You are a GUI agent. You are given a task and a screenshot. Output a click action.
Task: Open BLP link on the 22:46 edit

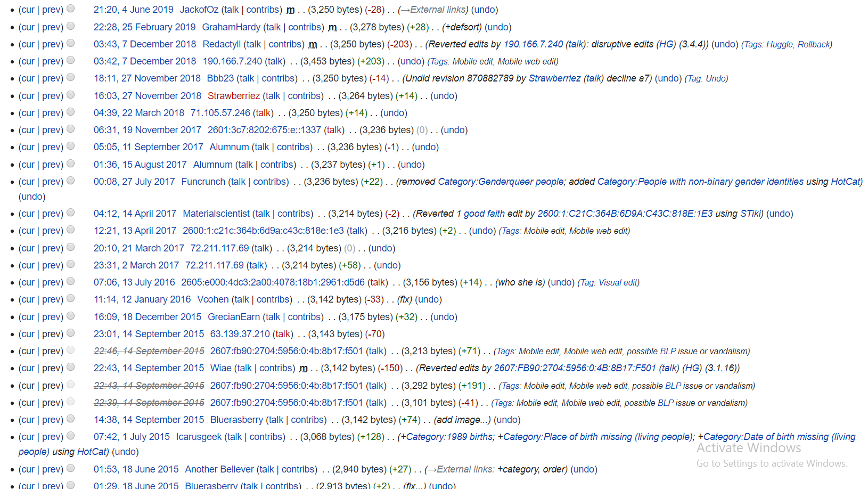click(x=668, y=351)
